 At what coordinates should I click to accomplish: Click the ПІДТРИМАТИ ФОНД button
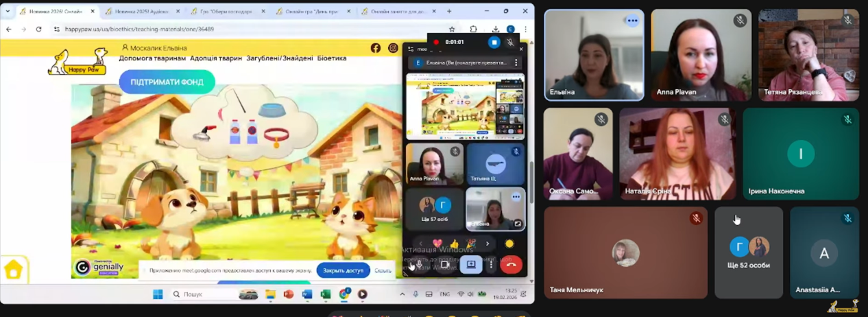167,82
